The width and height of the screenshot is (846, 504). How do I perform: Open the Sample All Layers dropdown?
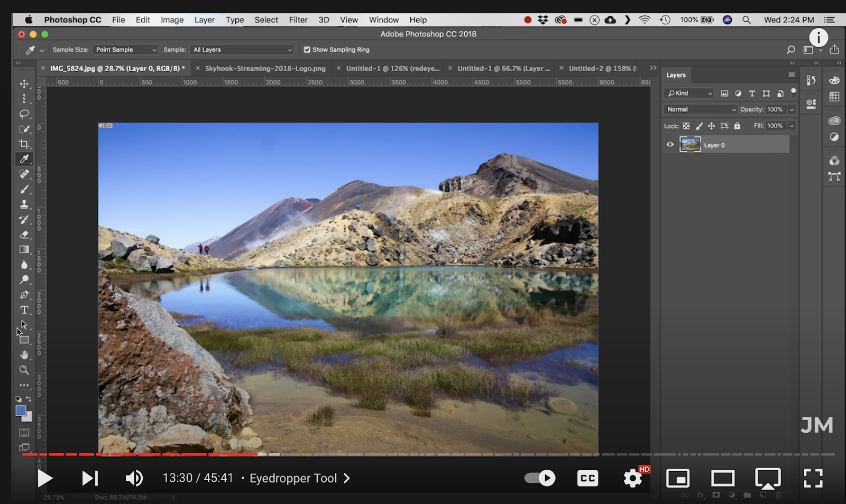pos(242,50)
